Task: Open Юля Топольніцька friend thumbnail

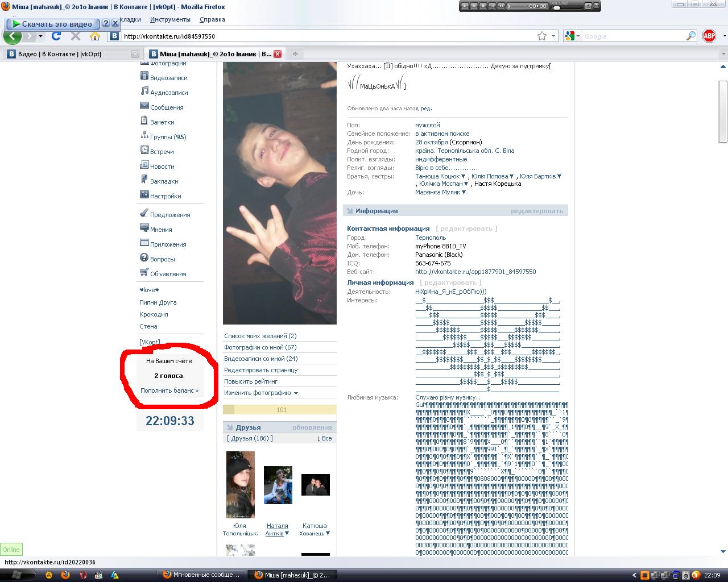Action: [240, 485]
